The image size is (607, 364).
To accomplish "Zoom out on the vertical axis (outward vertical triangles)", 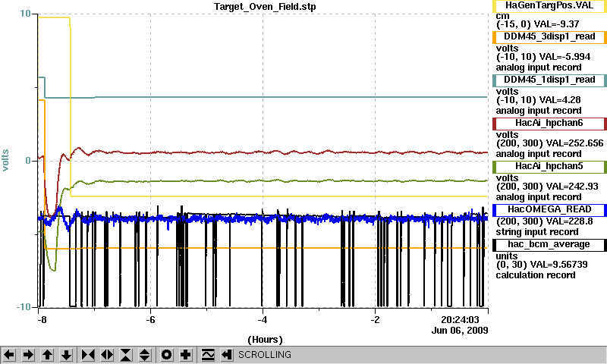I will (x=145, y=355).
